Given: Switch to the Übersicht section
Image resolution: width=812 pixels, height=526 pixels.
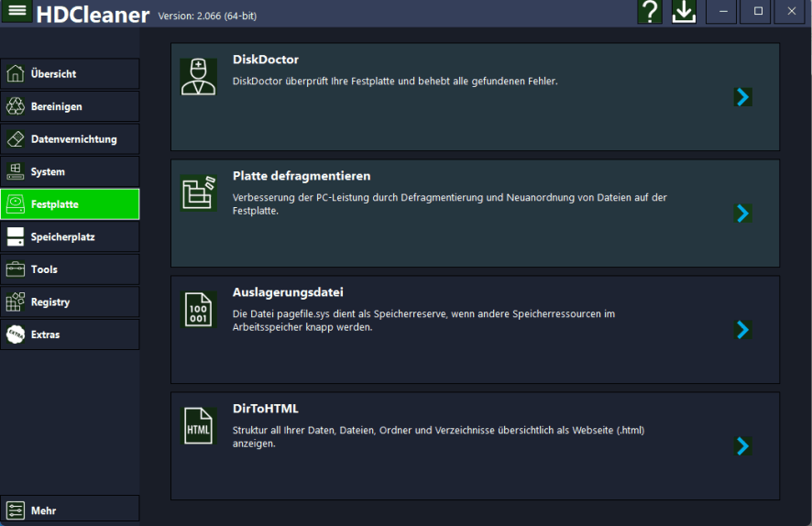Looking at the screenshot, I should point(70,74).
